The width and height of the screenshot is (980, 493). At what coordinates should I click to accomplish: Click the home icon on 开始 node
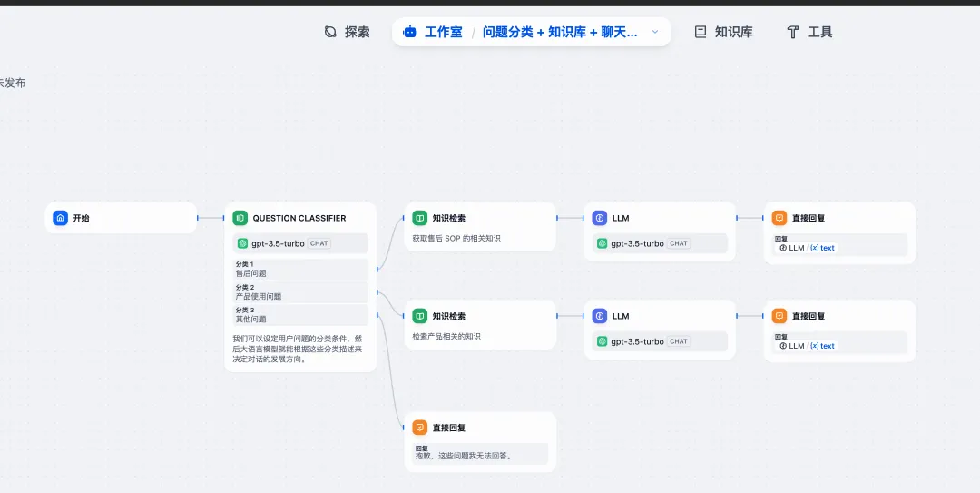[60, 218]
